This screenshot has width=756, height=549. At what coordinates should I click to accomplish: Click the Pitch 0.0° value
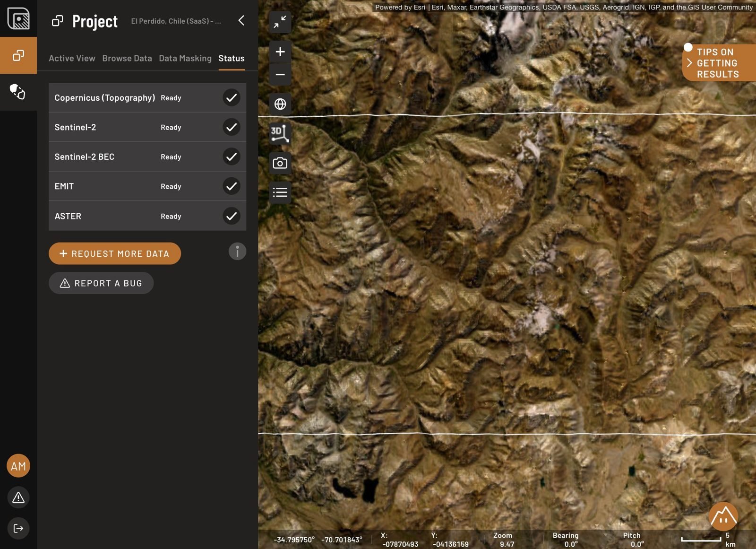pos(637,544)
